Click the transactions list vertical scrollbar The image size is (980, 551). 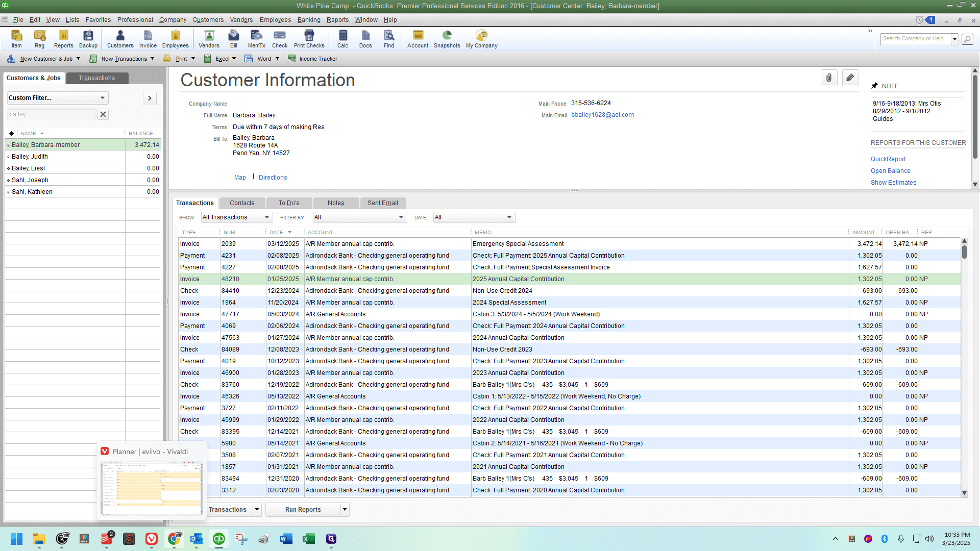coord(964,367)
